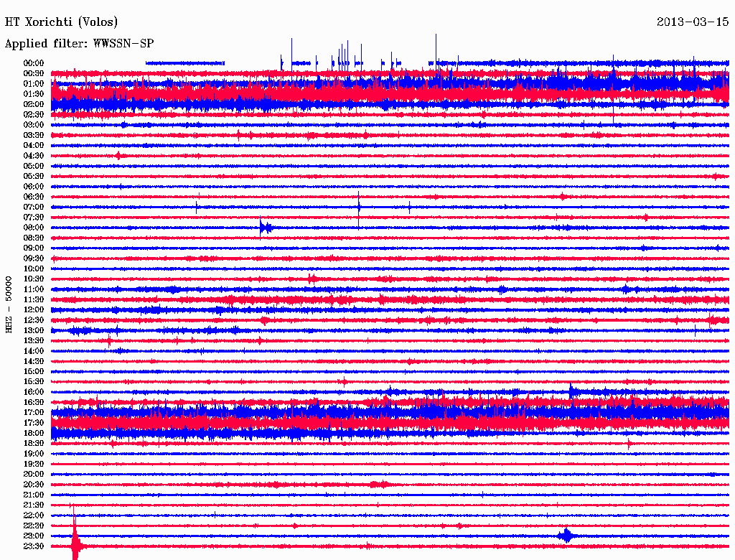735x560 pixels.
Task: Select the 09:30 time label
Action: pos(34,258)
